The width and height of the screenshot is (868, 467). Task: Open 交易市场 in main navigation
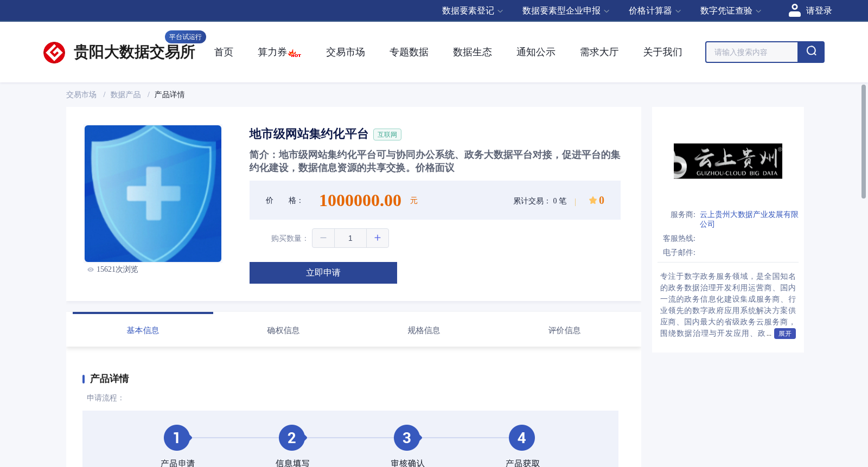point(346,52)
